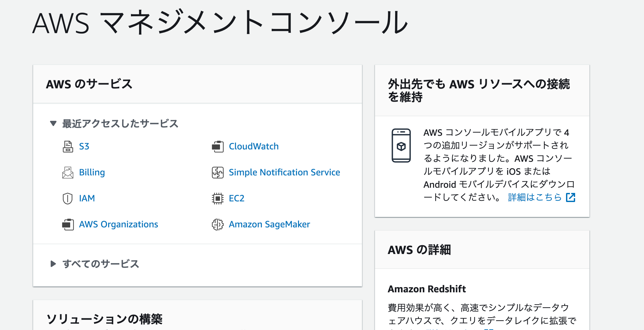The height and width of the screenshot is (330, 644).
Task: Click the IAM shield icon
Action: click(68, 198)
